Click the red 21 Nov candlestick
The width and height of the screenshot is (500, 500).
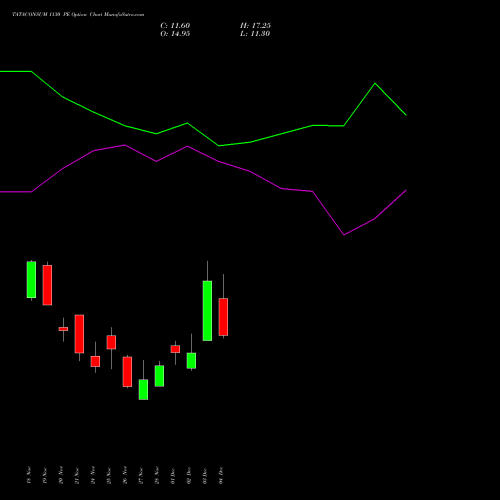[79, 334]
